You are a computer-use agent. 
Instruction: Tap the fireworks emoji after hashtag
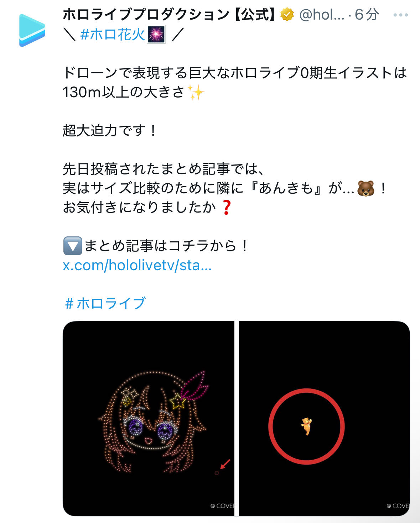coord(156,35)
